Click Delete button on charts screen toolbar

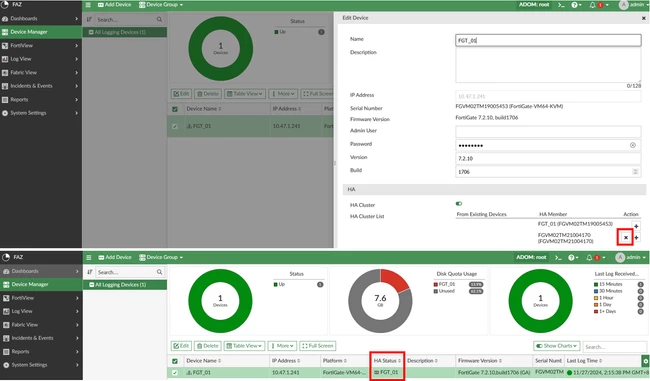(208, 346)
